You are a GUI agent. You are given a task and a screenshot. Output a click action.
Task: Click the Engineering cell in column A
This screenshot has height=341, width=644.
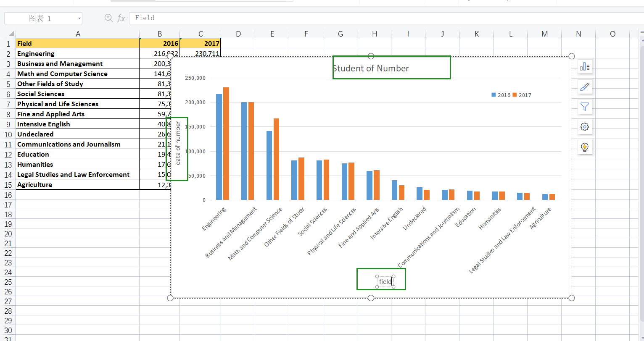pos(78,53)
